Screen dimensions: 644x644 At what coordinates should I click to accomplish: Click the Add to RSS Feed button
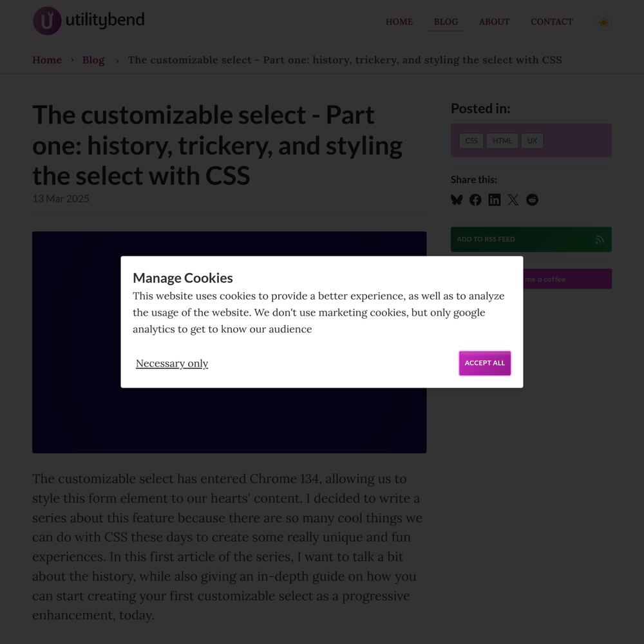[x=531, y=240]
